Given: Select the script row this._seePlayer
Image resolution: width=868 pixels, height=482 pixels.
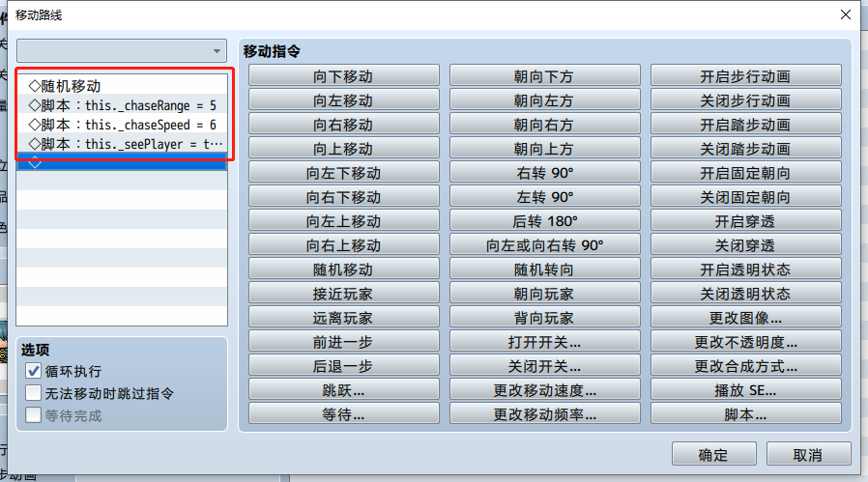Looking at the screenshot, I should [122, 144].
